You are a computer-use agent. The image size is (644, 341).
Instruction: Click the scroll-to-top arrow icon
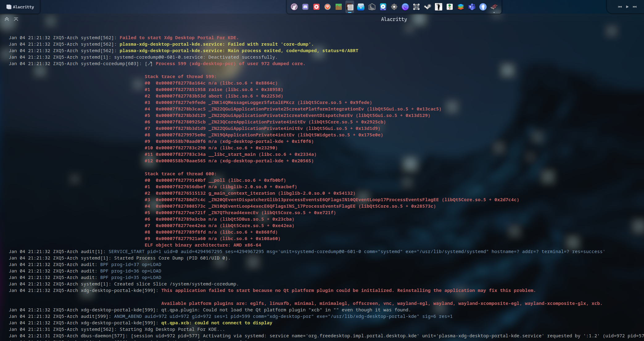pos(16,19)
